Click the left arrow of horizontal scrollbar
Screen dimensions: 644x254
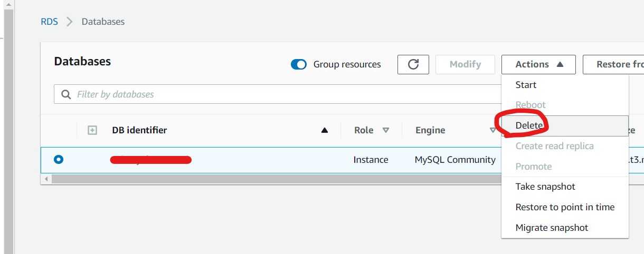[x=46, y=179]
